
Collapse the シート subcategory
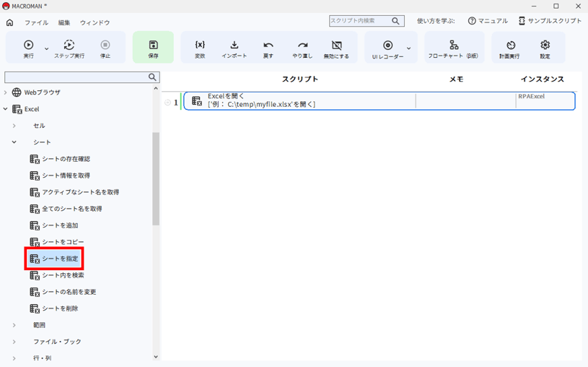[x=14, y=142]
